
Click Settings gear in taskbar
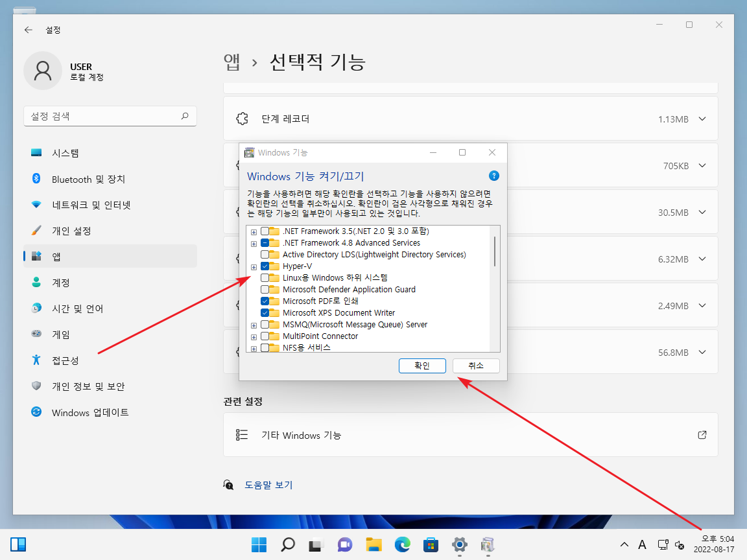[x=459, y=544]
